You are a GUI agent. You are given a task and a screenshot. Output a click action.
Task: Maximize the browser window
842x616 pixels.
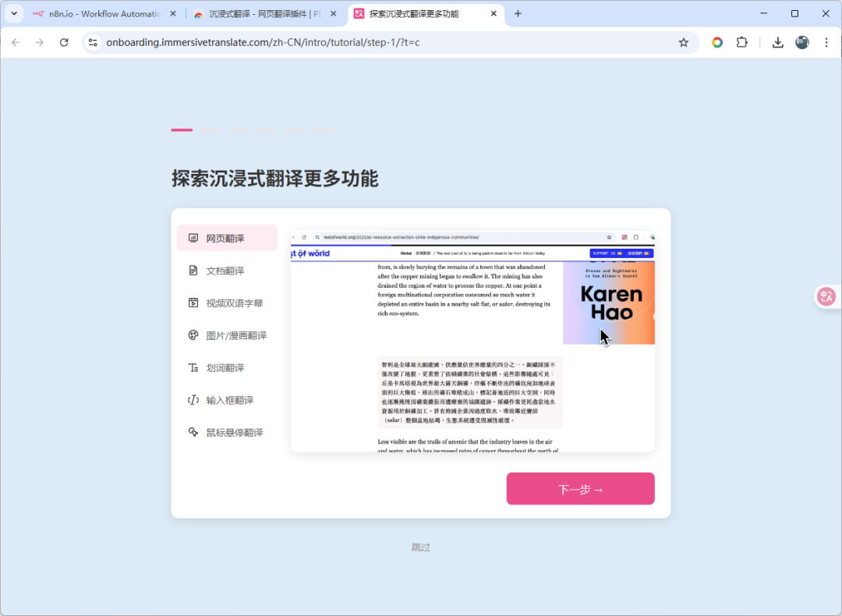(x=794, y=13)
